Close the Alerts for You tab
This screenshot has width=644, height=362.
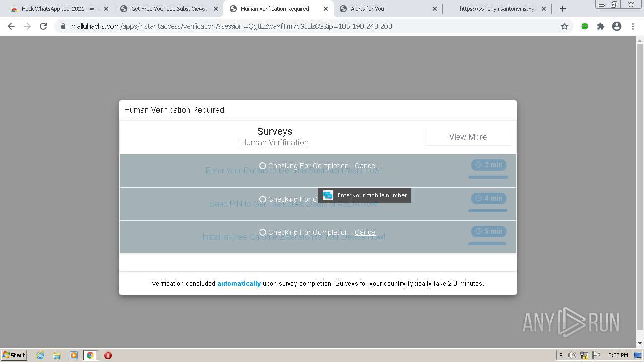pyautogui.click(x=435, y=9)
